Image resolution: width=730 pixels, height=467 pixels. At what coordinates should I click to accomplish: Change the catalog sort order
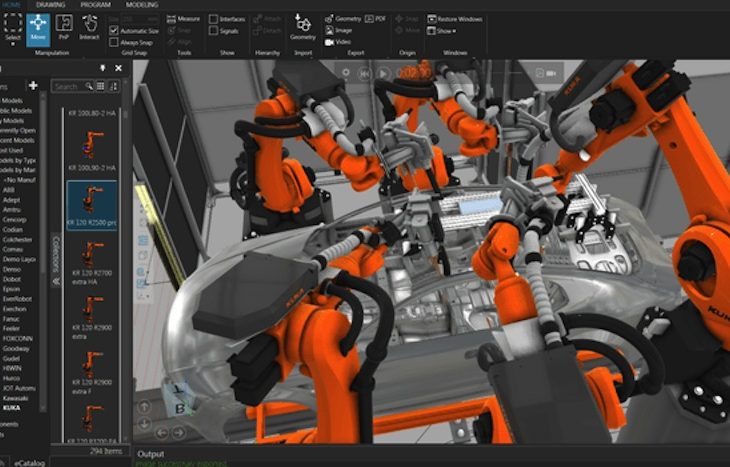pos(113,86)
